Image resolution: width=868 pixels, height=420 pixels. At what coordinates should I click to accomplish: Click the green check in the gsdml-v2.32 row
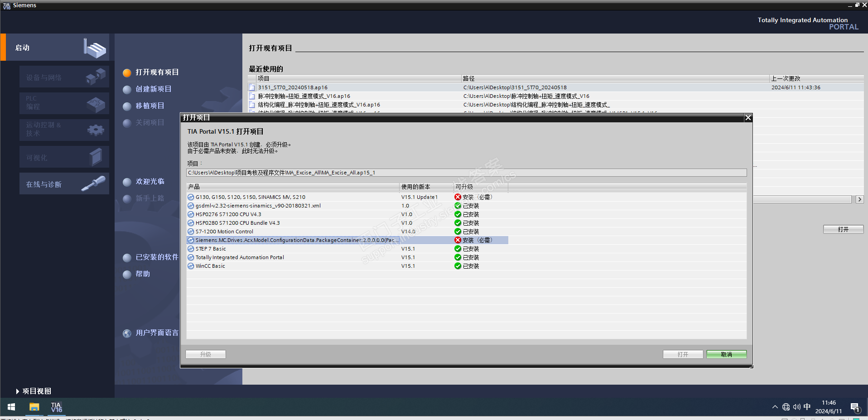(x=458, y=206)
